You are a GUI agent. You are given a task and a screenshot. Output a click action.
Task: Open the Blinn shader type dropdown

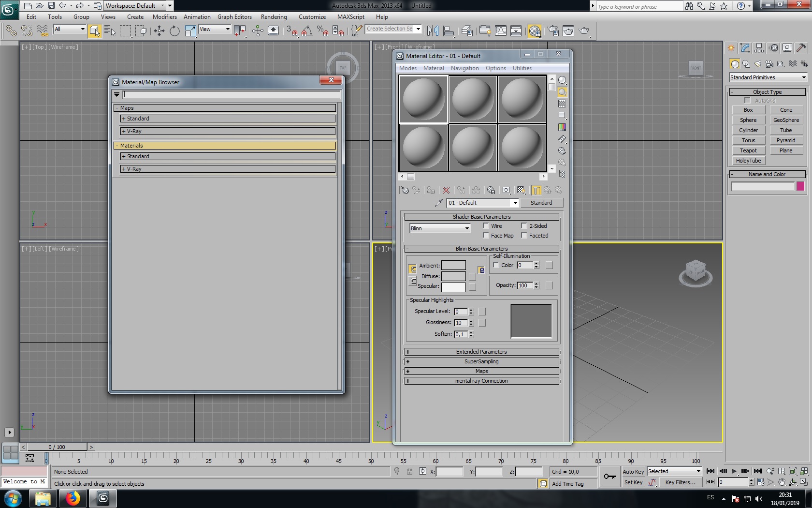(440, 228)
